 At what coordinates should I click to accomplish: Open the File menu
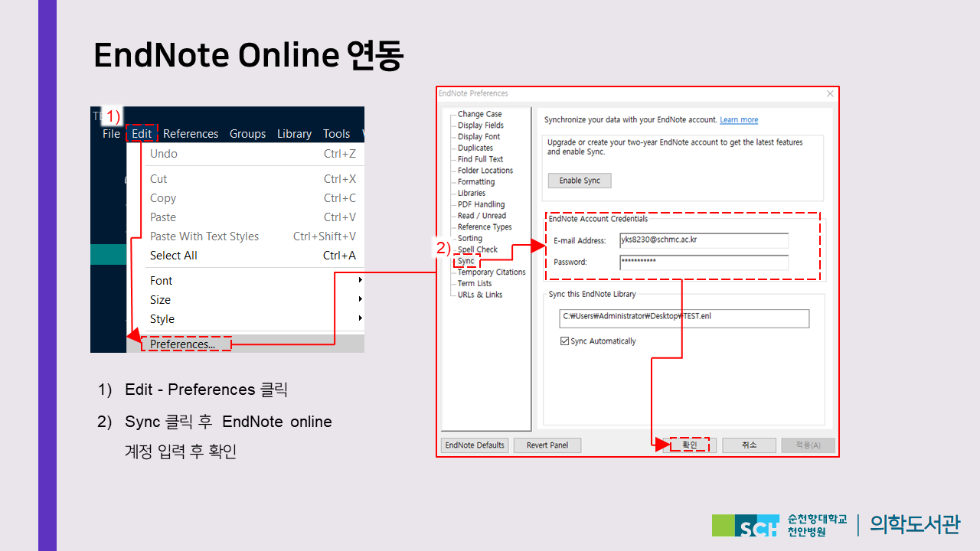pyautogui.click(x=111, y=134)
